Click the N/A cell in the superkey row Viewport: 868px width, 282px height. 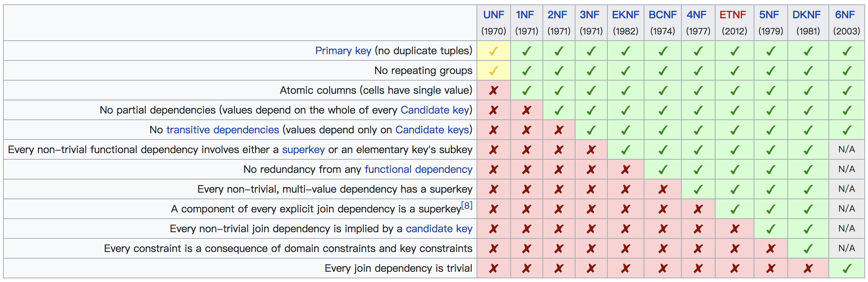846,149
